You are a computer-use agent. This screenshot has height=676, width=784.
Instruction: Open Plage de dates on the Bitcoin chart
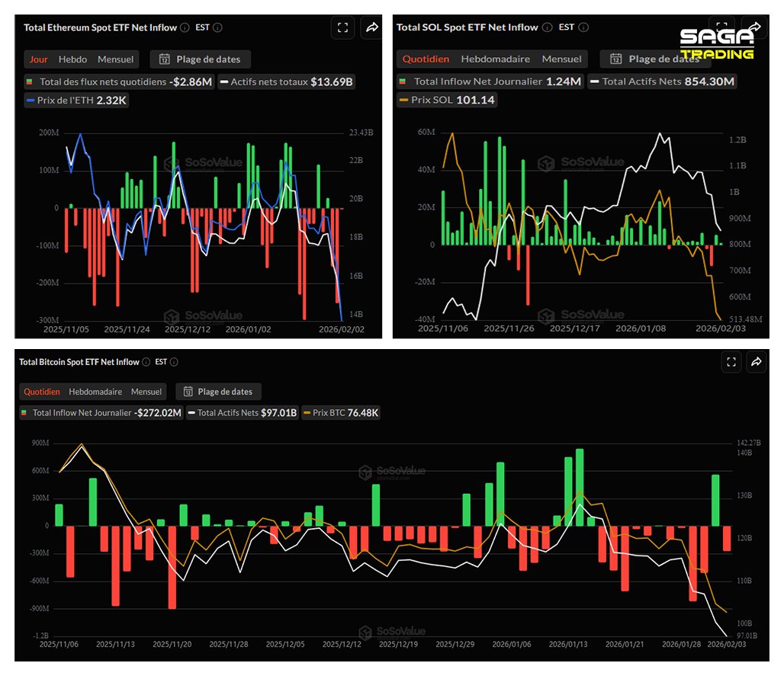click(x=219, y=391)
